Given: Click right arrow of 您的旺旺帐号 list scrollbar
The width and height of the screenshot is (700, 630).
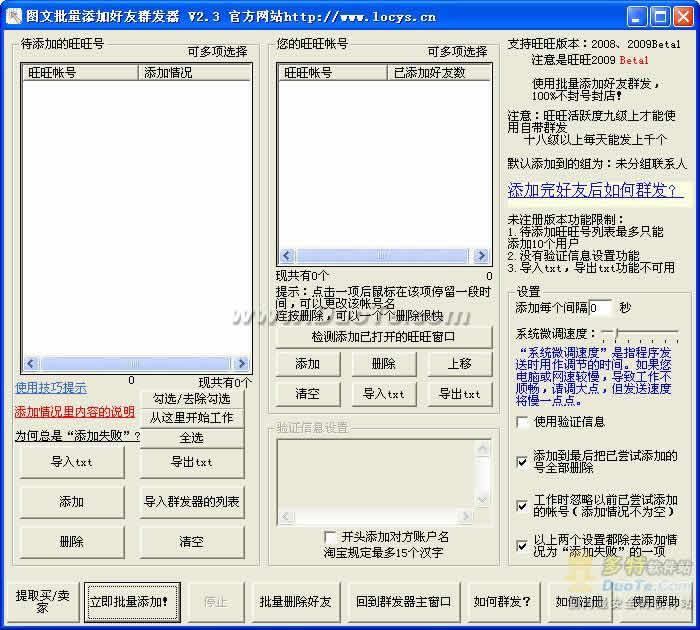Looking at the screenshot, I should point(481,256).
